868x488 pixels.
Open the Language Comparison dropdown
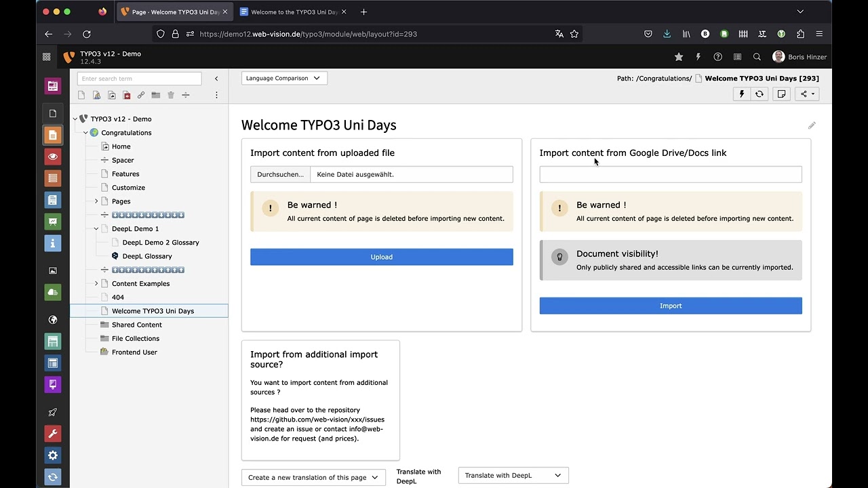pyautogui.click(x=284, y=78)
